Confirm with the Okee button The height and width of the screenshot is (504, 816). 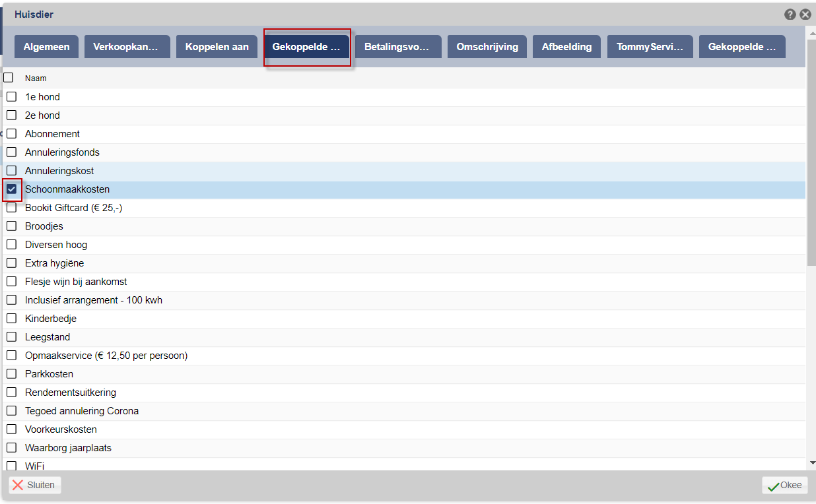coord(785,485)
